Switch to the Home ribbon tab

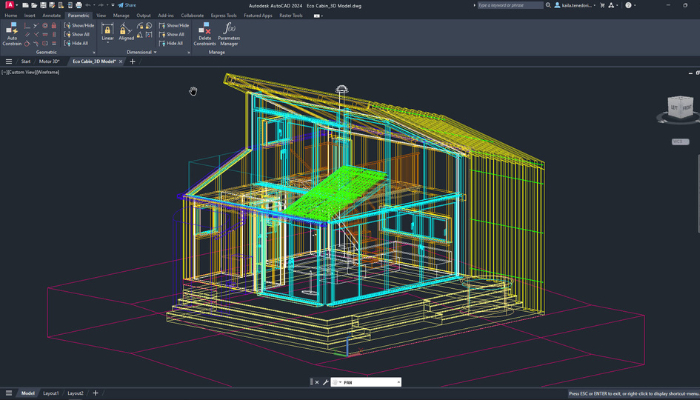click(x=11, y=16)
